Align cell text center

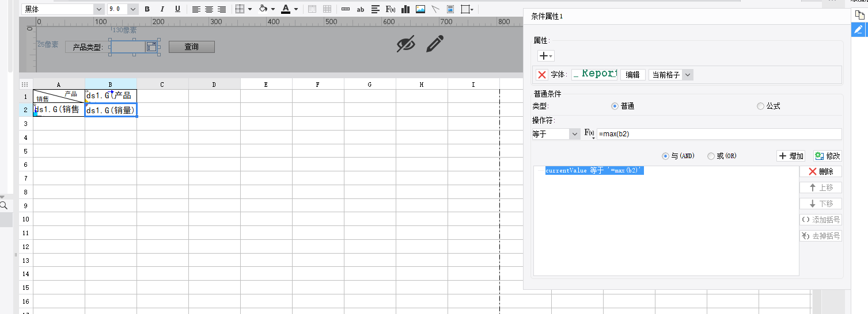[209, 9]
